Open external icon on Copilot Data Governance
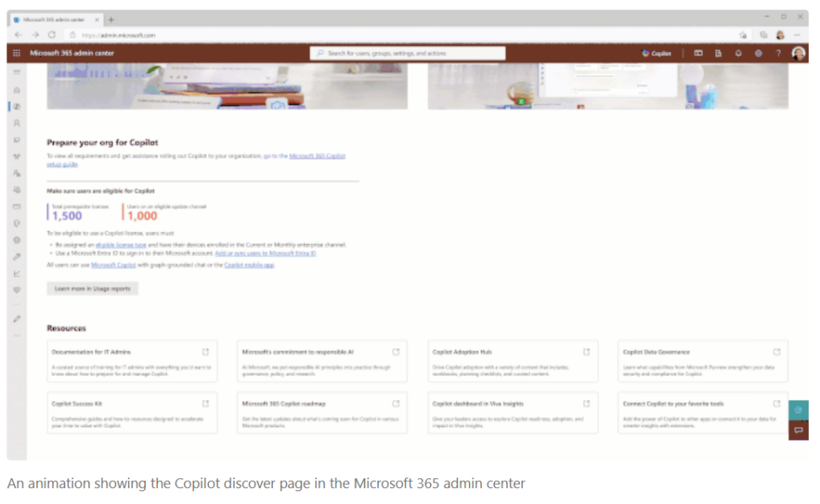The image size is (820, 504). (777, 352)
